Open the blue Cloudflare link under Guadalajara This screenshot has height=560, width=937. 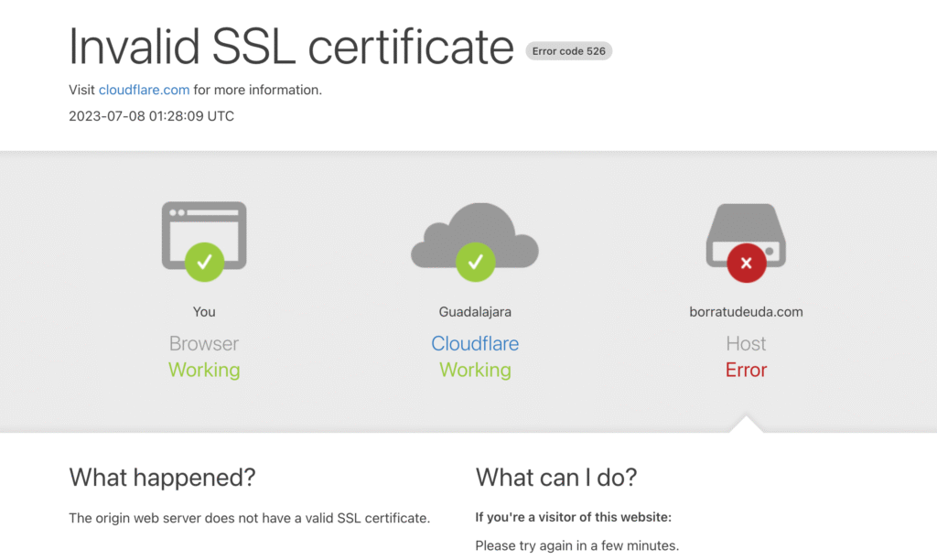475,344
